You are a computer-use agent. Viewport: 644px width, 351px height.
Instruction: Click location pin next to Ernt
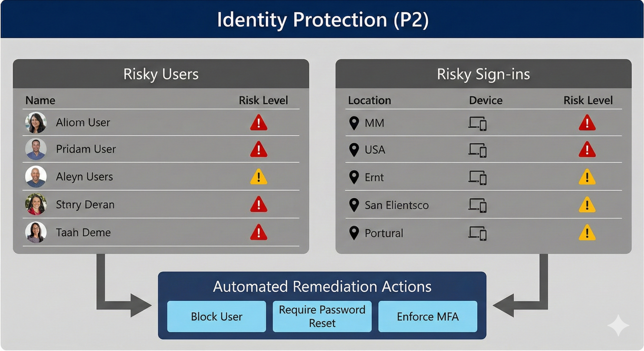[x=354, y=177]
